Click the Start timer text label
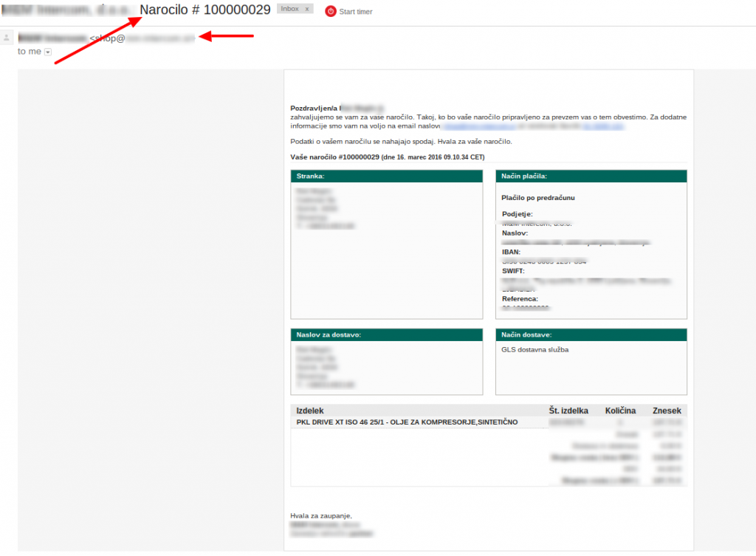This screenshot has height=556, width=756. click(x=355, y=12)
